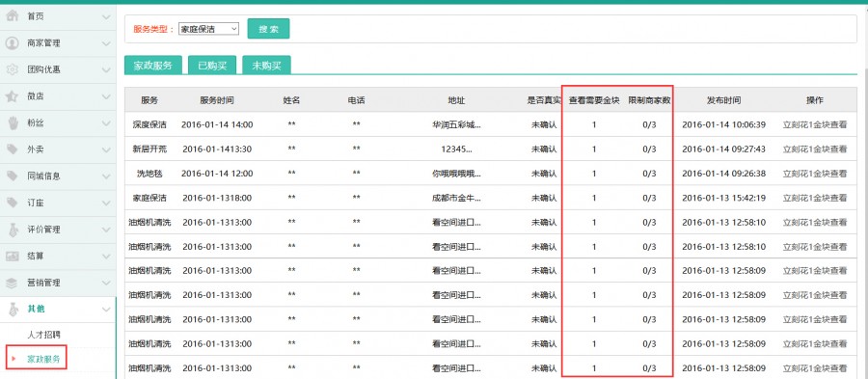Click the home icon beside 首页

pos(13,16)
